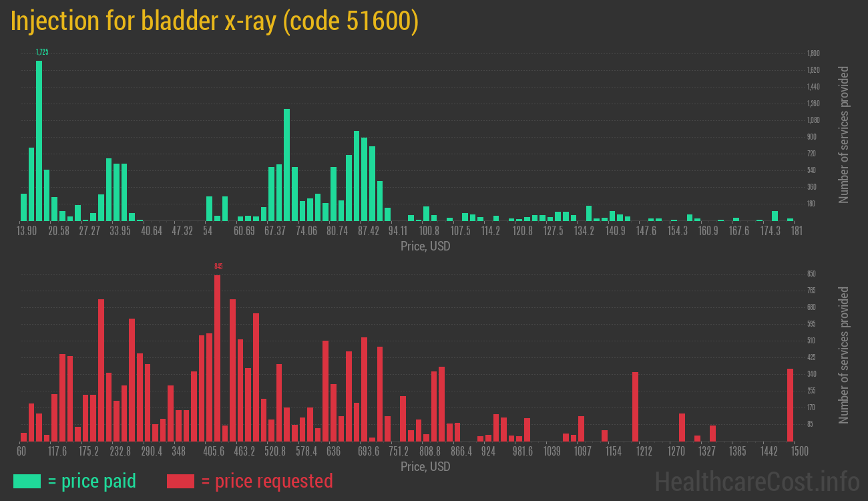The width and height of the screenshot is (868, 501).
Task: Click 'Price, USD' label under the red chart
Action: click(425, 466)
